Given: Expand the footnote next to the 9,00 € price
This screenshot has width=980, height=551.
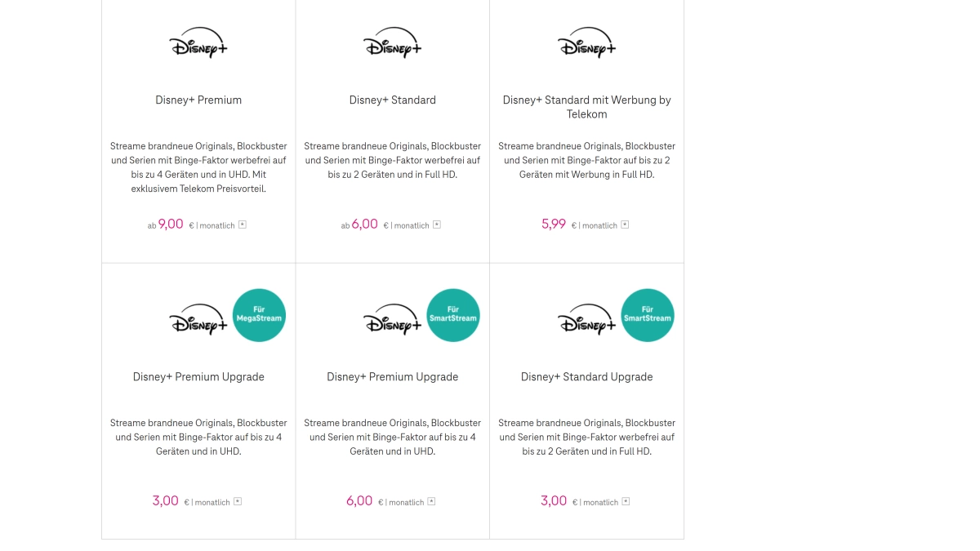Looking at the screenshot, I should (x=242, y=224).
